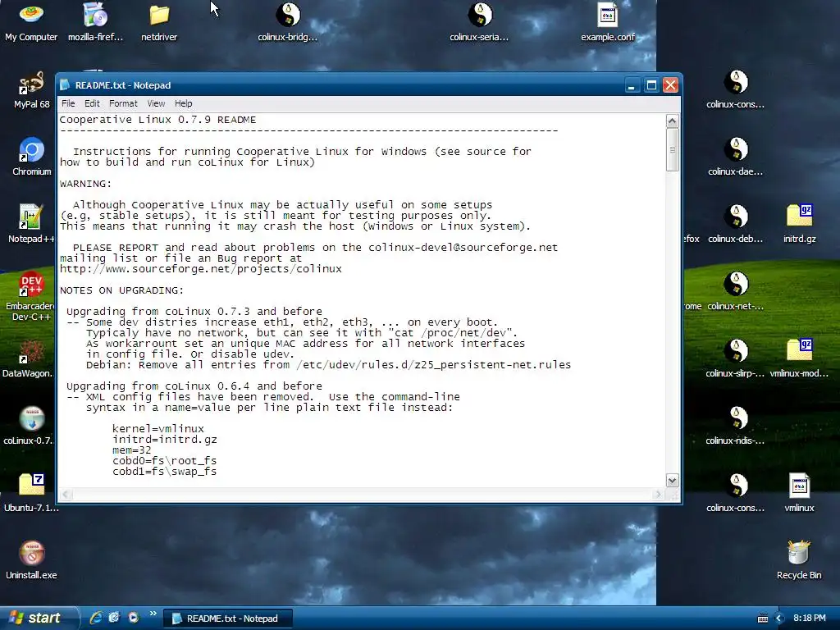The height and width of the screenshot is (630, 840).
Task: Open the Recycle Bin
Action: [x=799, y=560]
